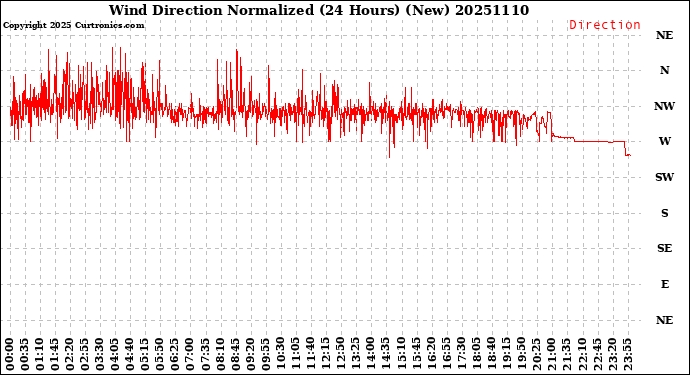Click the chart title 'Wind Direction Normalized (24 Hours) (New) 20251110'
This screenshot has height=375, width=690.
(x=319, y=10)
